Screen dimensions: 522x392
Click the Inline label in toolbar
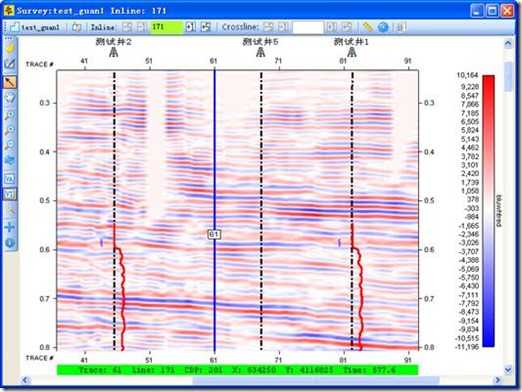103,27
